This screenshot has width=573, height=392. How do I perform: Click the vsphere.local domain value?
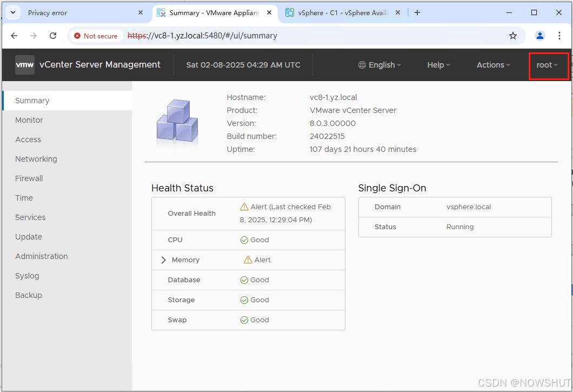(x=469, y=207)
